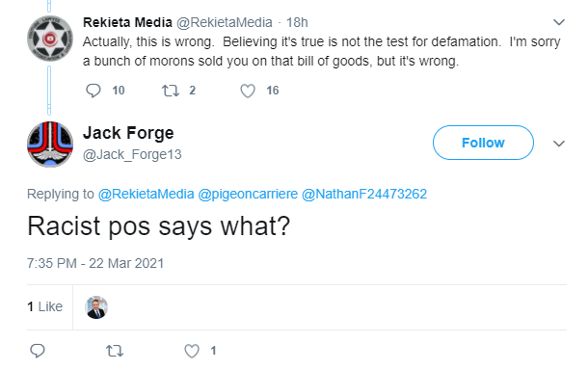
Task: Follow Jack Forge
Action: click(x=483, y=143)
